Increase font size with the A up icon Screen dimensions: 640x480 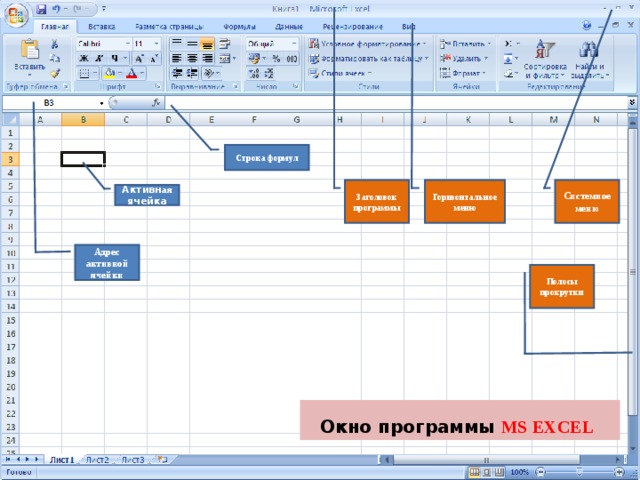click(139, 59)
